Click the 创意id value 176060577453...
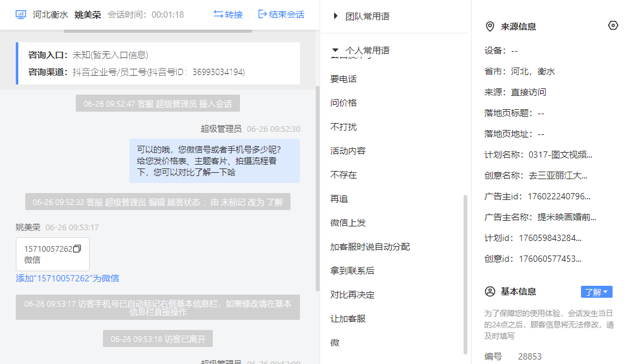The height and width of the screenshot is (364, 629). (550, 259)
